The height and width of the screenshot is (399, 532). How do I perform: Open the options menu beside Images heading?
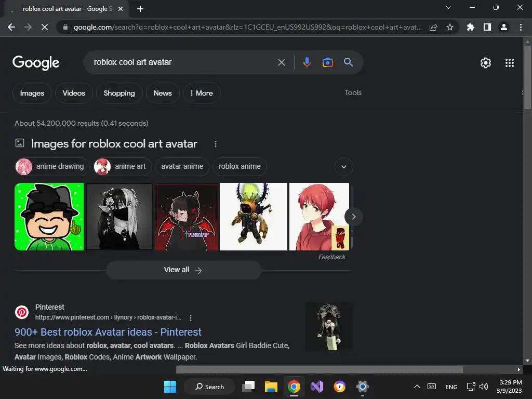[x=216, y=144]
